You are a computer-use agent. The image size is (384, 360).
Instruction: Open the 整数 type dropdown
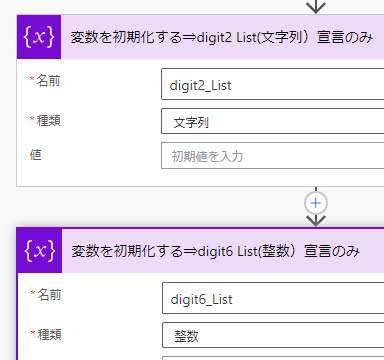[x=273, y=335]
